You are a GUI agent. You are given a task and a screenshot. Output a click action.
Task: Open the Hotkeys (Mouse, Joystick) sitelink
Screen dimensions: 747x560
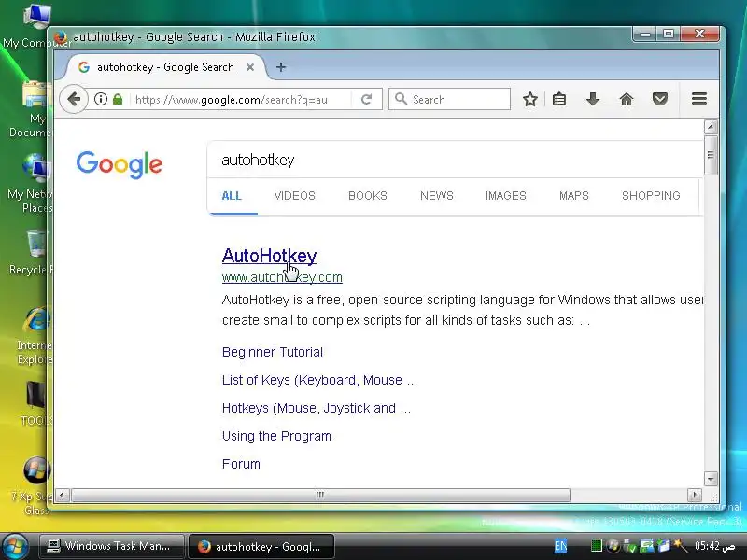[317, 408]
